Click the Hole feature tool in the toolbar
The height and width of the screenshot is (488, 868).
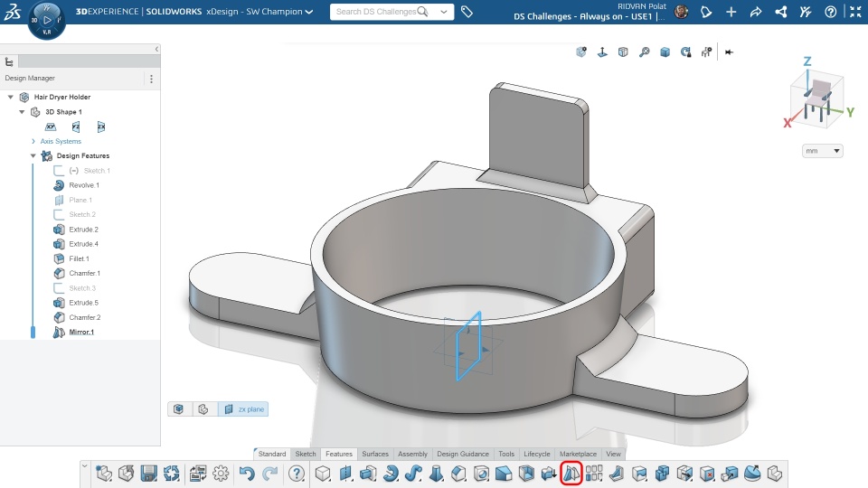[x=481, y=474]
